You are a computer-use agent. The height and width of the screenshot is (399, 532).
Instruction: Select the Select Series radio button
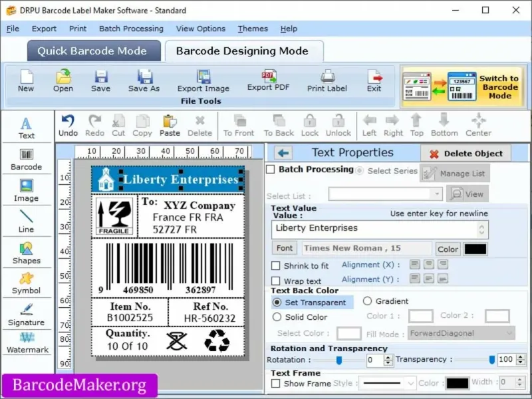click(x=359, y=171)
